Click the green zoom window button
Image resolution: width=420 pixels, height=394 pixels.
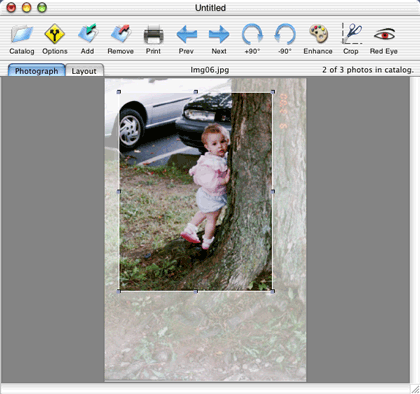point(42,7)
